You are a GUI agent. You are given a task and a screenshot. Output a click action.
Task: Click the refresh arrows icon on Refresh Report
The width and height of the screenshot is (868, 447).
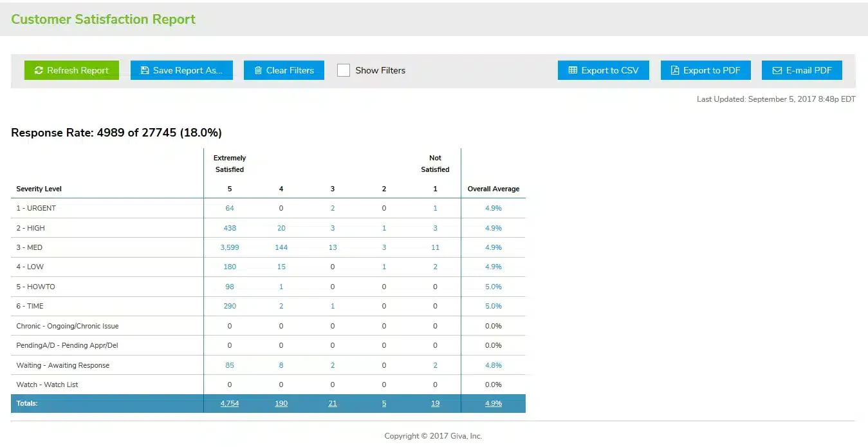(39, 70)
